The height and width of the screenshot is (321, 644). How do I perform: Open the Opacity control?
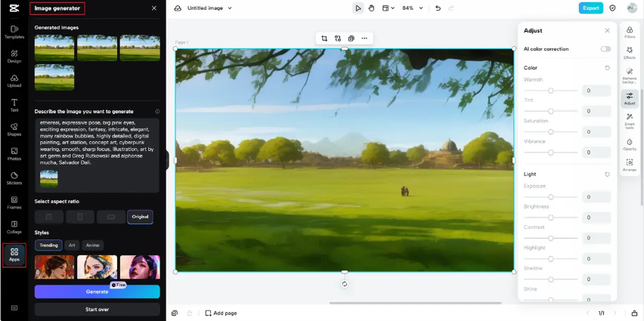[x=630, y=144]
